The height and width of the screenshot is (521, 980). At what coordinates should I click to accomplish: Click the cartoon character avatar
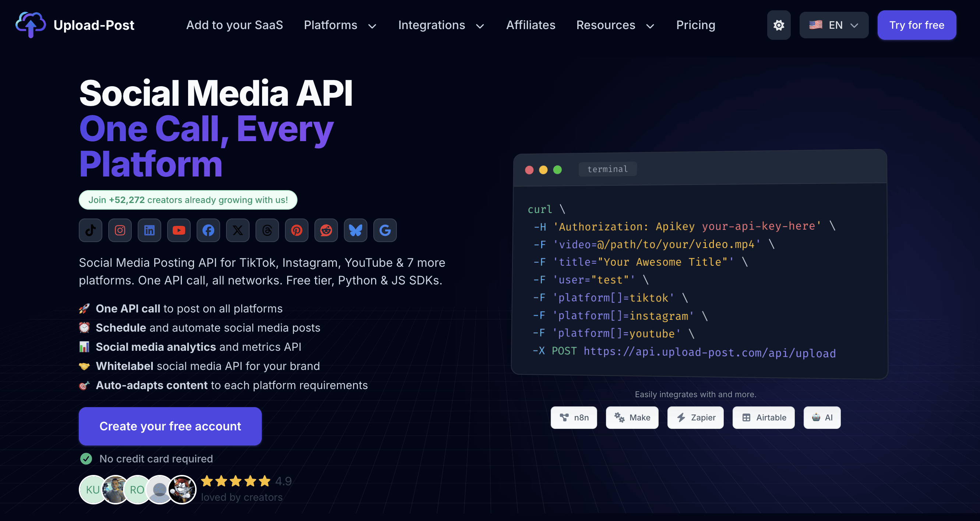[182, 490]
